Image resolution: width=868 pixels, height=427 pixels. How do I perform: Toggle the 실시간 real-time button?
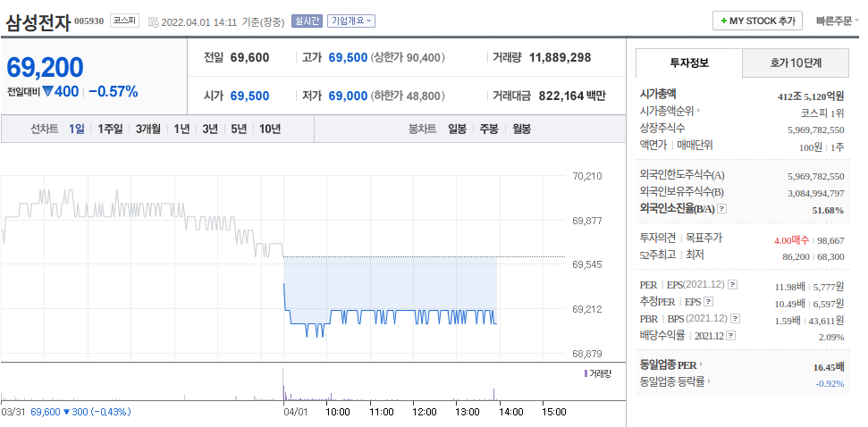[306, 21]
